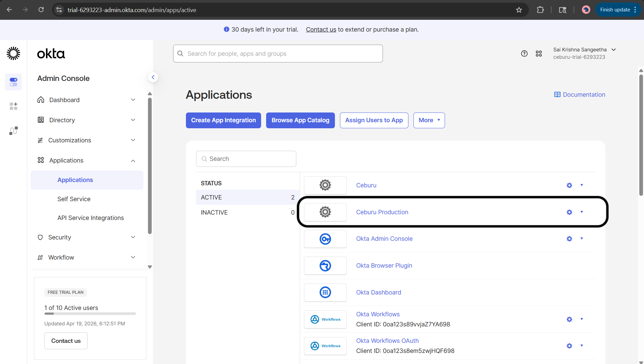Screen dimensions: 644x364
Task: Click the Ceburu Production gear logo thumbnail
Action: [x=325, y=212]
